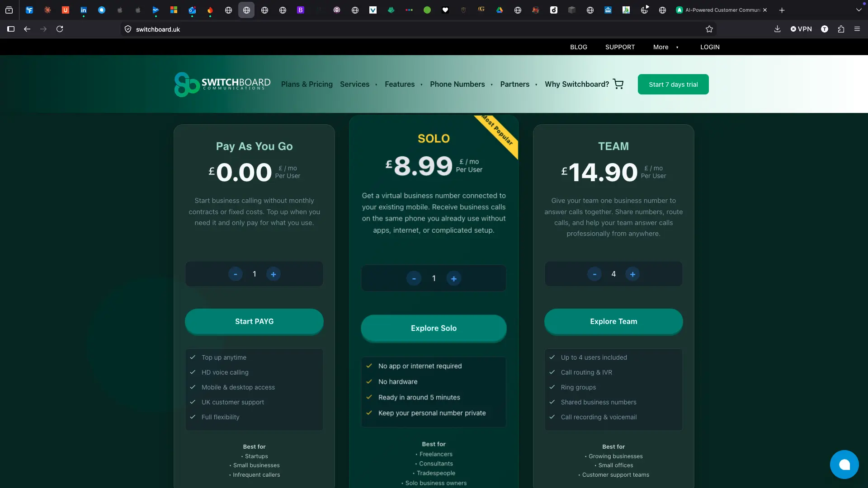View site security shield info
Image resolution: width=868 pixels, height=488 pixels.
pos(128,29)
